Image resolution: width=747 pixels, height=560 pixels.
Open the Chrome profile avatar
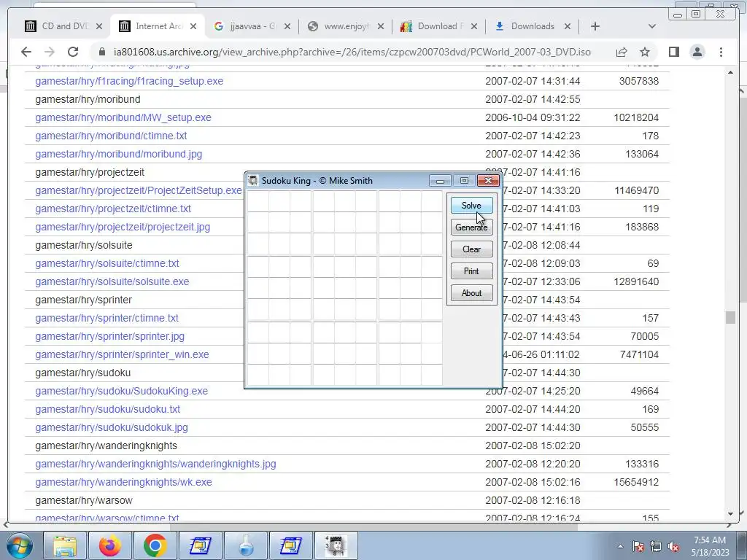697,52
